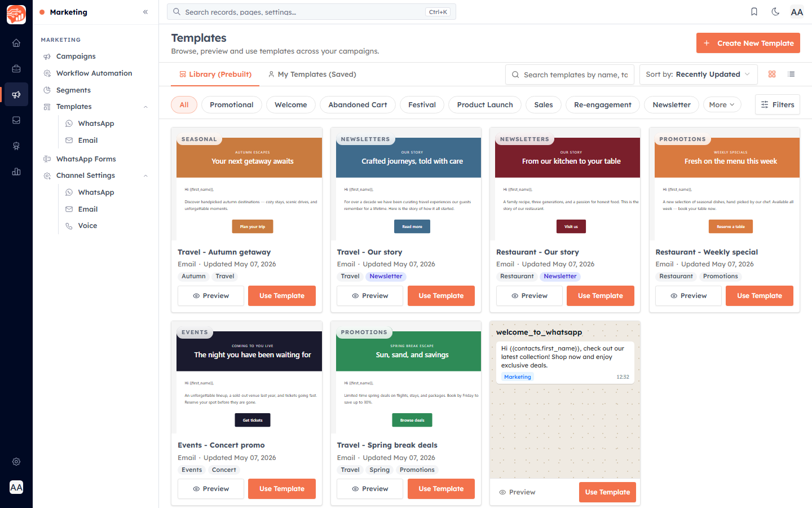812x508 pixels.
Task: Open the Sort by Recently Updated dropdown
Action: pos(698,75)
